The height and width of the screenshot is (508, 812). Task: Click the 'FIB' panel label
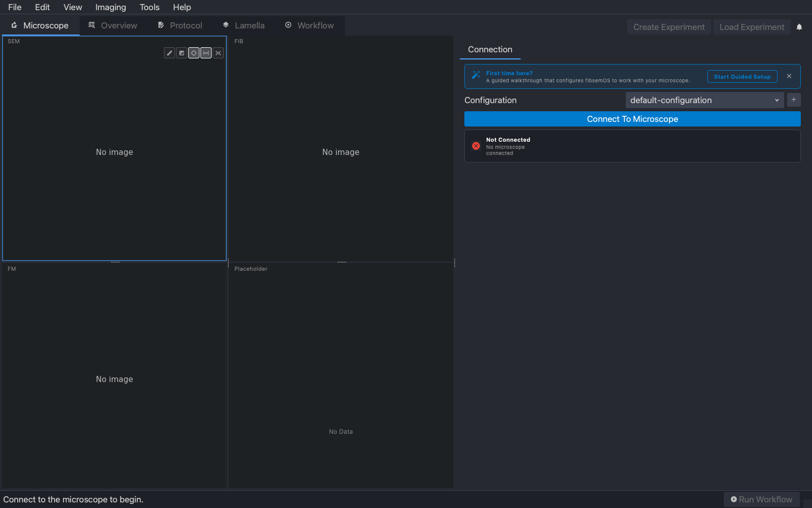(x=239, y=41)
